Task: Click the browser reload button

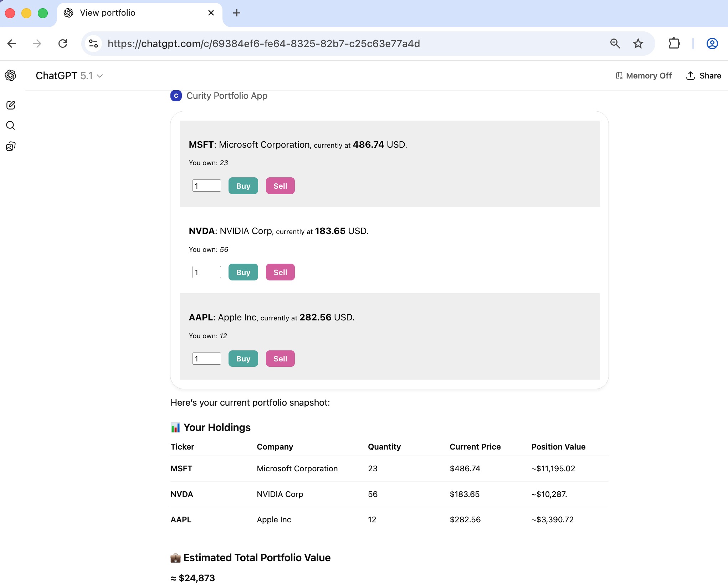Action: [x=63, y=44]
